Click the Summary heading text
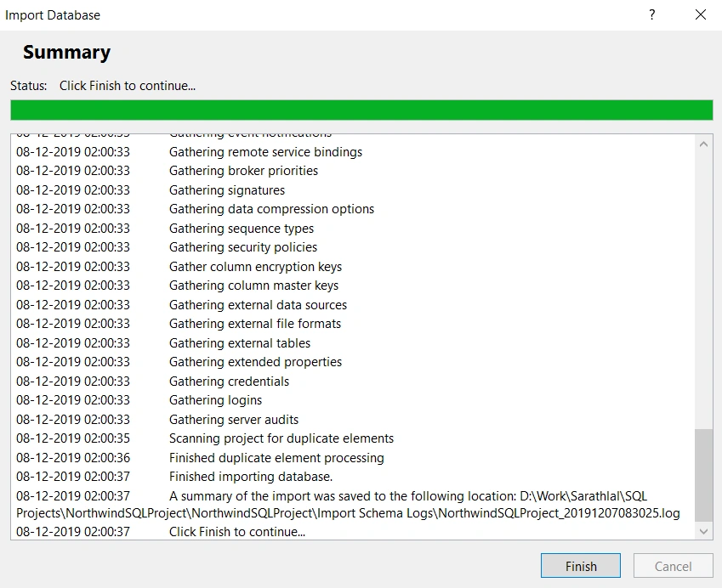 (67, 52)
